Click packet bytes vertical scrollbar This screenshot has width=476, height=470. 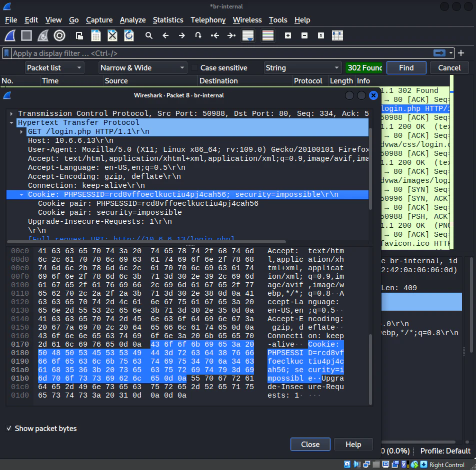tap(370, 369)
